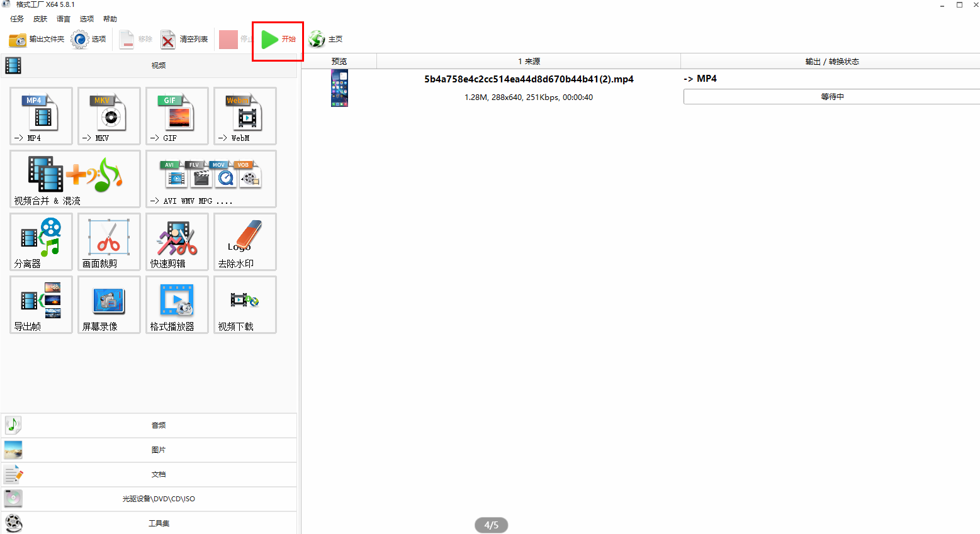
Task: Pick the GIF conversion tool
Action: pyautogui.click(x=177, y=116)
